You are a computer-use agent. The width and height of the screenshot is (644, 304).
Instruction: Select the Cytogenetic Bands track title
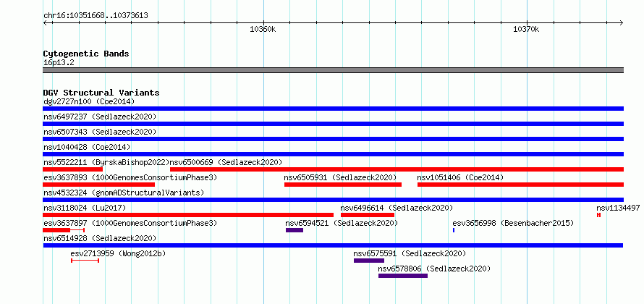click(x=86, y=54)
